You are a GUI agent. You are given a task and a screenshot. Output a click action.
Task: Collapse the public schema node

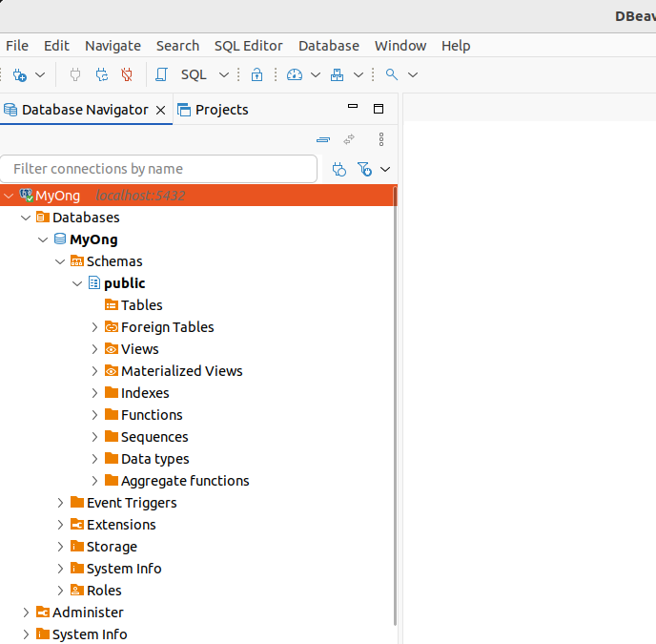77,283
